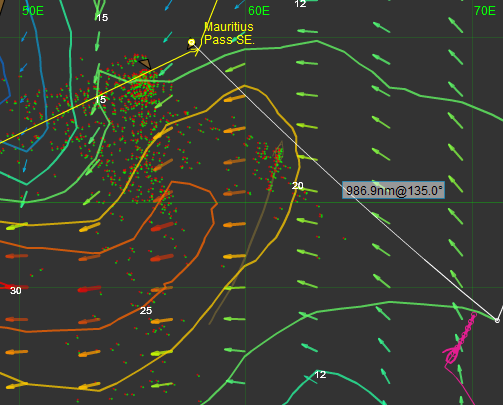Click the 50E longitude label
Screen dimensions: 503x405
pos(33,11)
